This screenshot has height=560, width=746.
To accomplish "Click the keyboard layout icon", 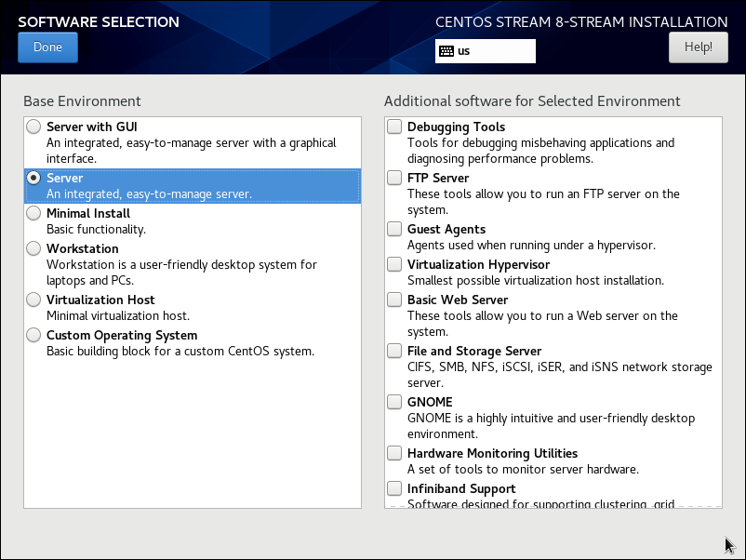I will click(446, 51).
